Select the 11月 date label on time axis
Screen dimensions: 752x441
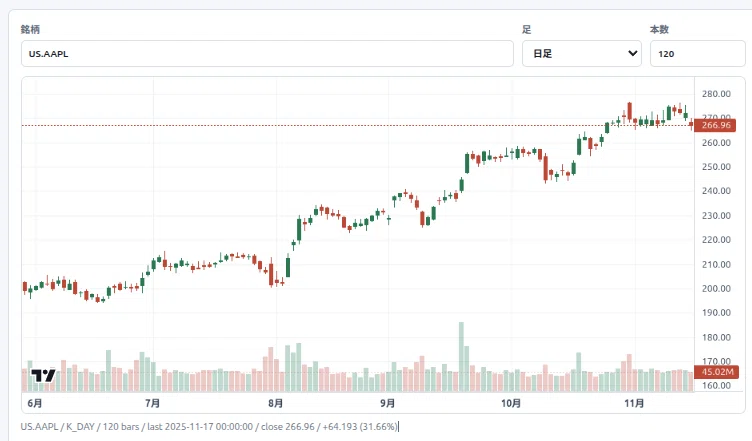click(x=634, y=403)
